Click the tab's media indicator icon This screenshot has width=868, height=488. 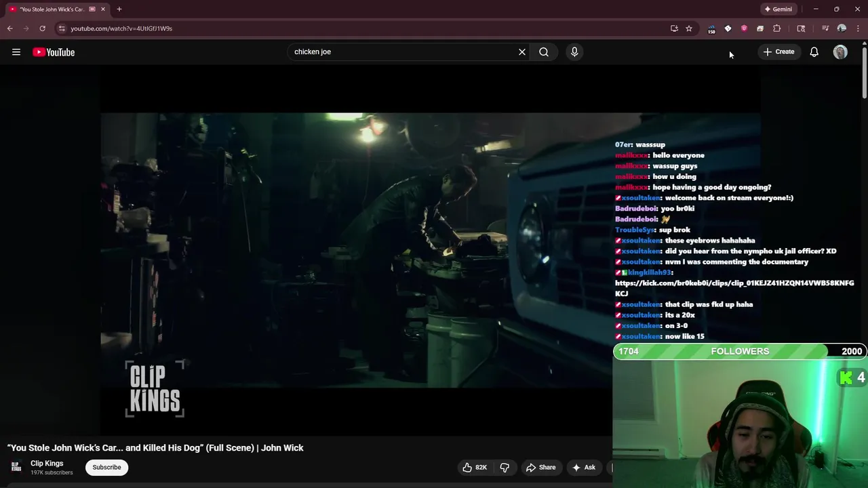[x=92, y=9]
